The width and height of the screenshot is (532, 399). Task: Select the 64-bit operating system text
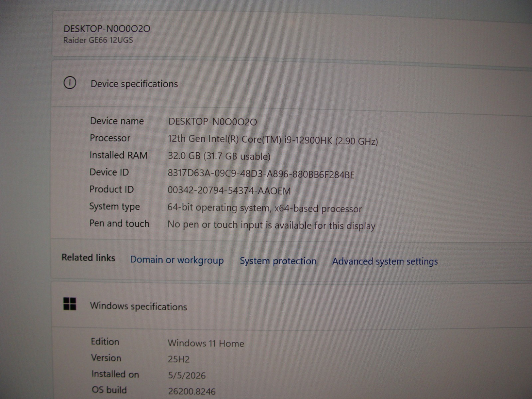(x=264, y=208)
